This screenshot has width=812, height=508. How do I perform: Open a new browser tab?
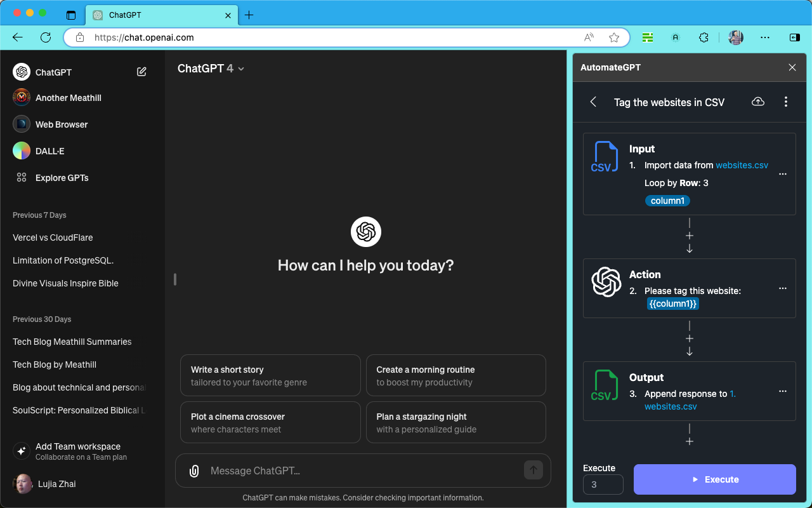pyautogui.click(x=249, y=15)
